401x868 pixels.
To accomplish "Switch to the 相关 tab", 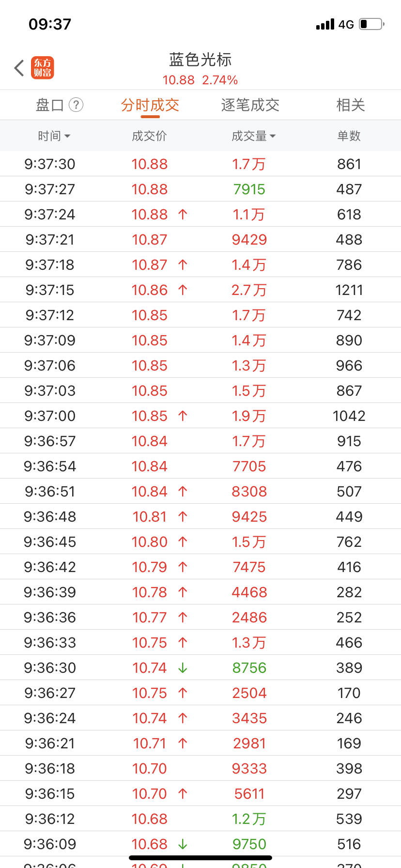I will (x=350, y=105).
